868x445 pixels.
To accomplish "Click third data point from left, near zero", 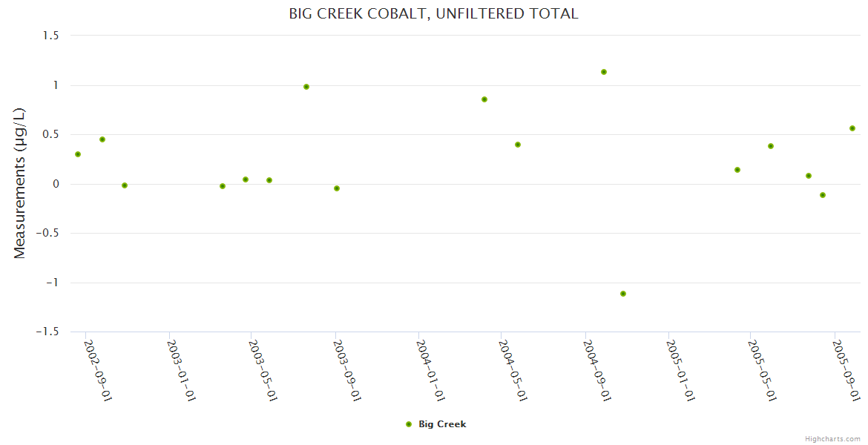I will click(x=125, y=185).
